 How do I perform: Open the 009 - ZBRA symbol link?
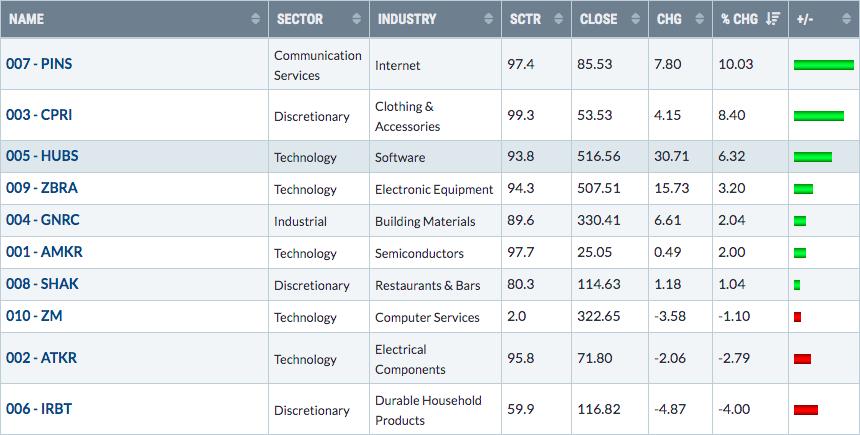(42, 188)
